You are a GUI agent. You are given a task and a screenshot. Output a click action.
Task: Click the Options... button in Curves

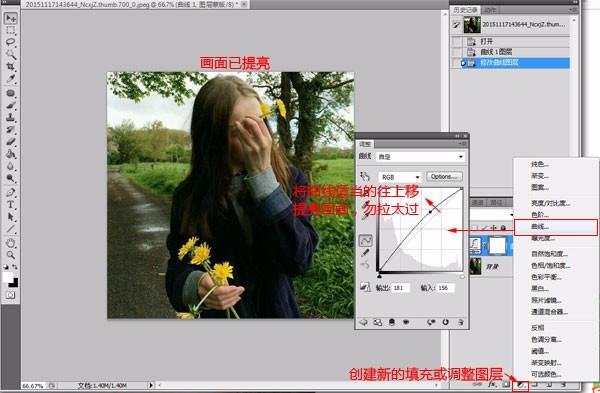(x=444, y=176)
